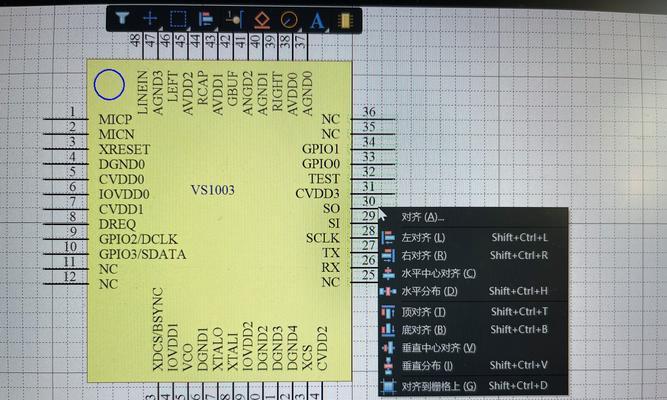Click the TEST pin label
The image size is (667, 400).
pos(324,179)
